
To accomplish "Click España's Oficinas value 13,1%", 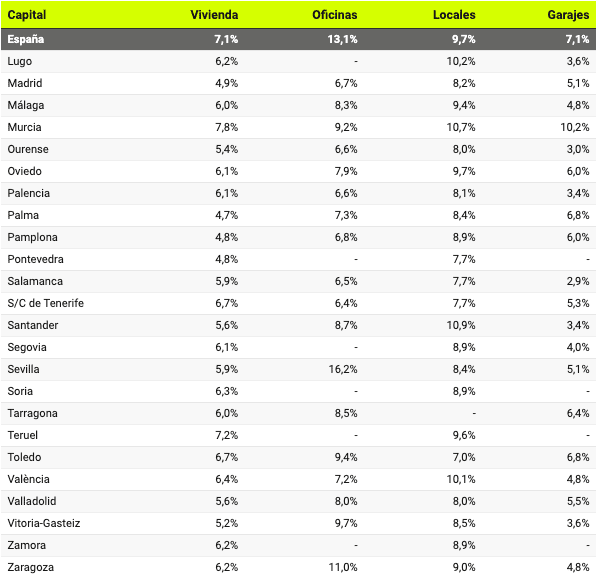I will pos(342,39).
